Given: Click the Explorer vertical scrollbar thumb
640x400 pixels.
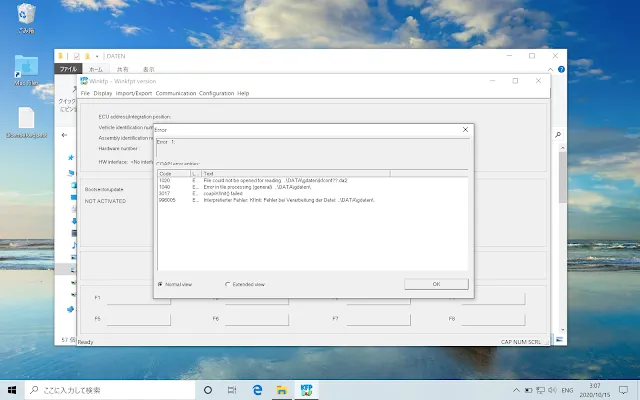Looking at the screenshot, I should click(x=562, y=177).
